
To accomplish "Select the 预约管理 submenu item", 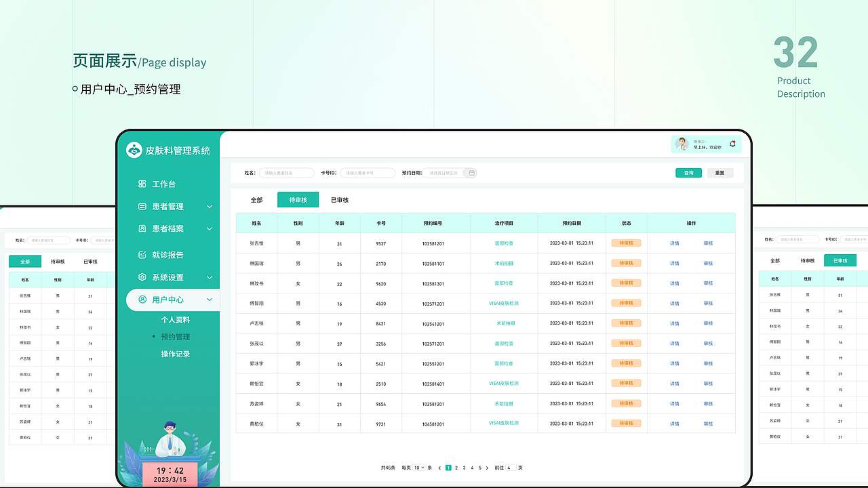I will (x=176, y=337).
